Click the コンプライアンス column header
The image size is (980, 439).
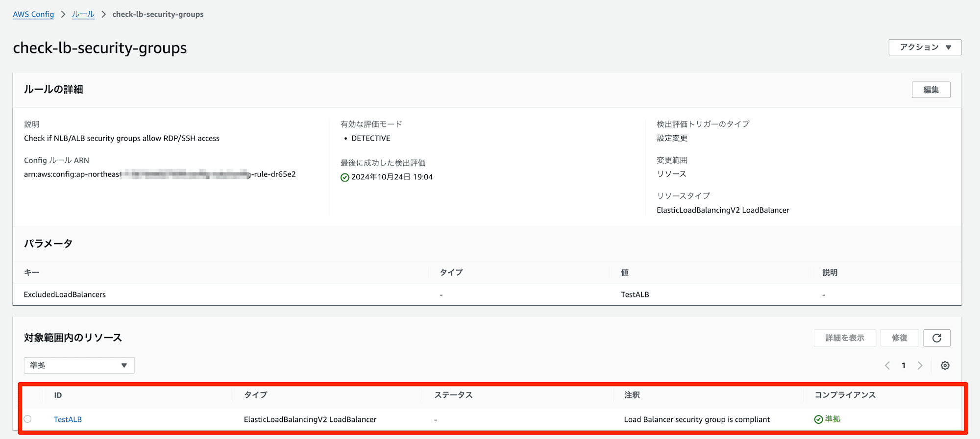(x=845, y=395)
